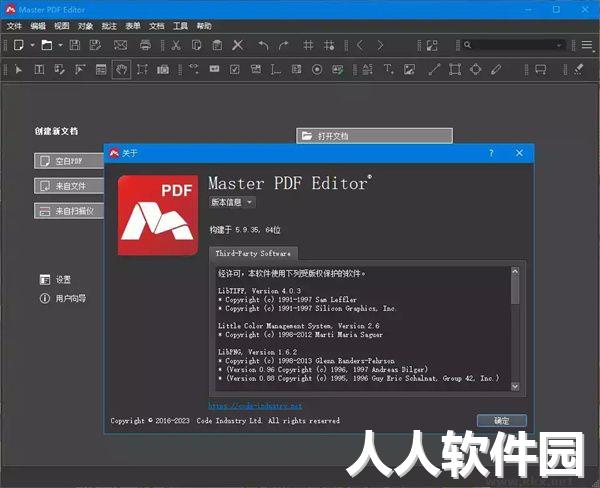Image resolution: width=600 pixels, height=488 pixels.
Task: Click the 来自扫描仪 button
Action: click(x=69, y=211)
